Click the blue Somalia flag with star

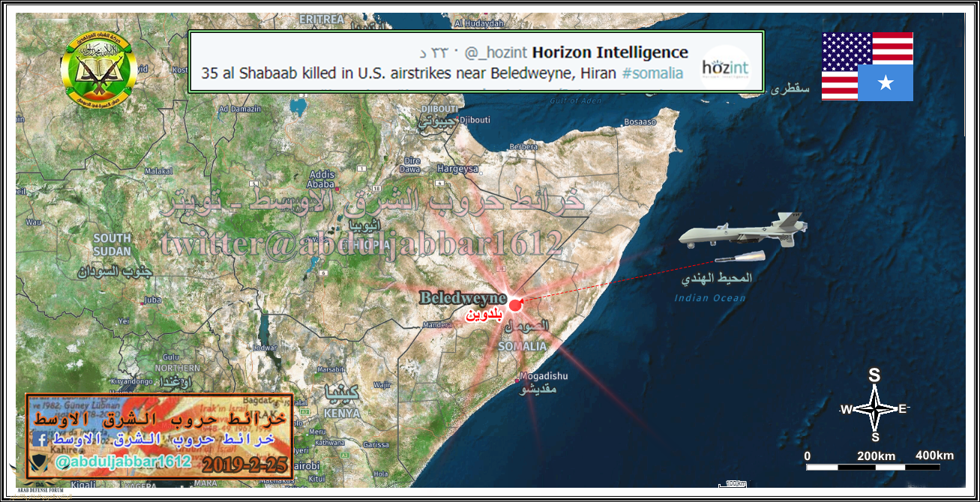tap(886, 82)
